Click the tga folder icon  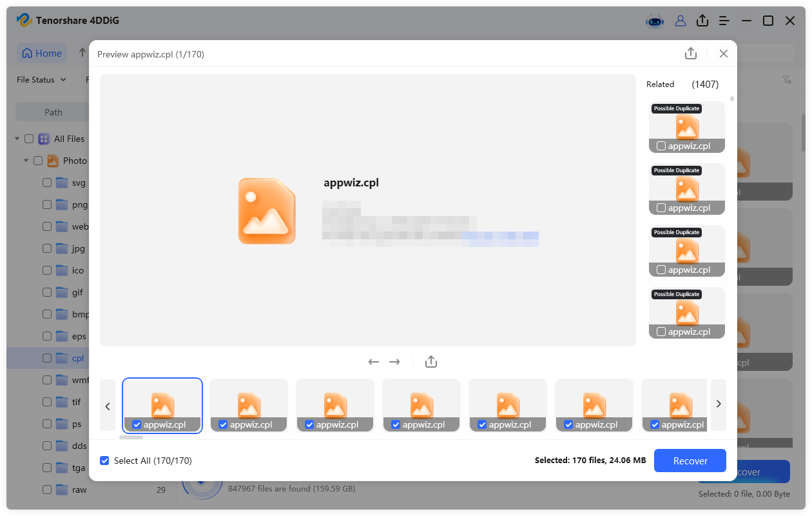pyautogui.click(x=62, y=468)
